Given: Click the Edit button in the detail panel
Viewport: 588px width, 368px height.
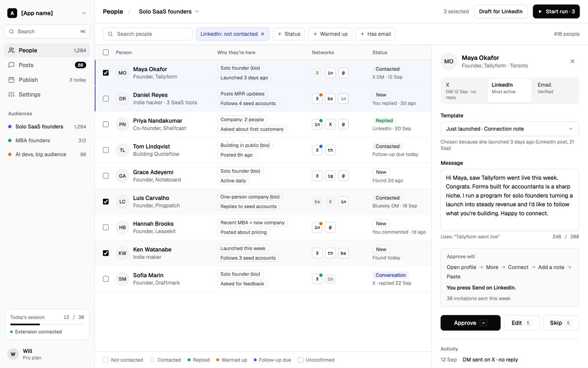Looking at the screenshot, I should point(522,323).
